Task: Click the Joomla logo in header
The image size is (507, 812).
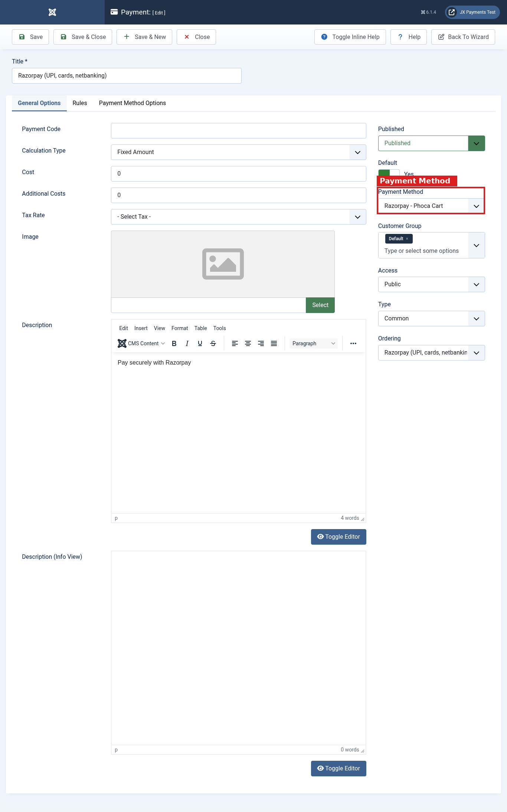Action: (52, 12)
